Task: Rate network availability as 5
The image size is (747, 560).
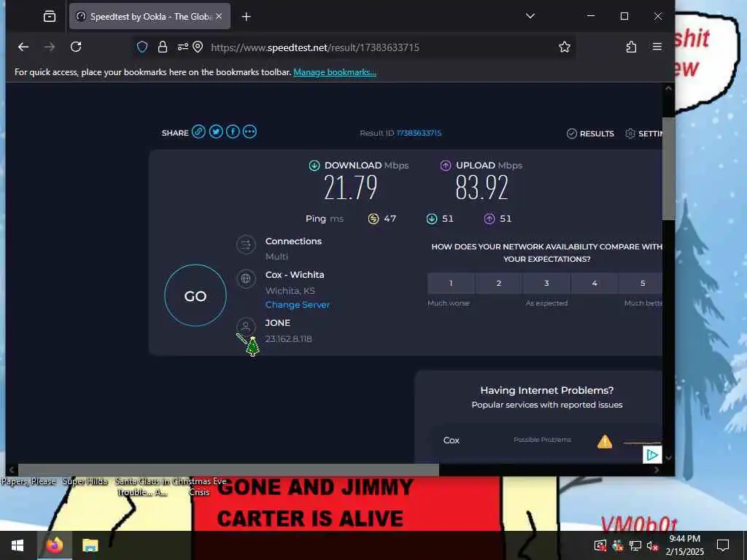Action: tap(640, 284)
